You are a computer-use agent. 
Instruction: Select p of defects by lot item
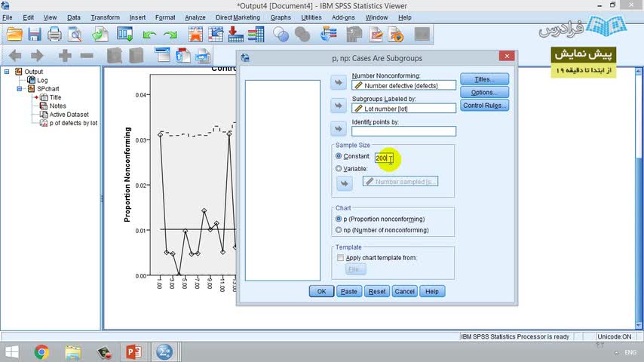(73, 123)
